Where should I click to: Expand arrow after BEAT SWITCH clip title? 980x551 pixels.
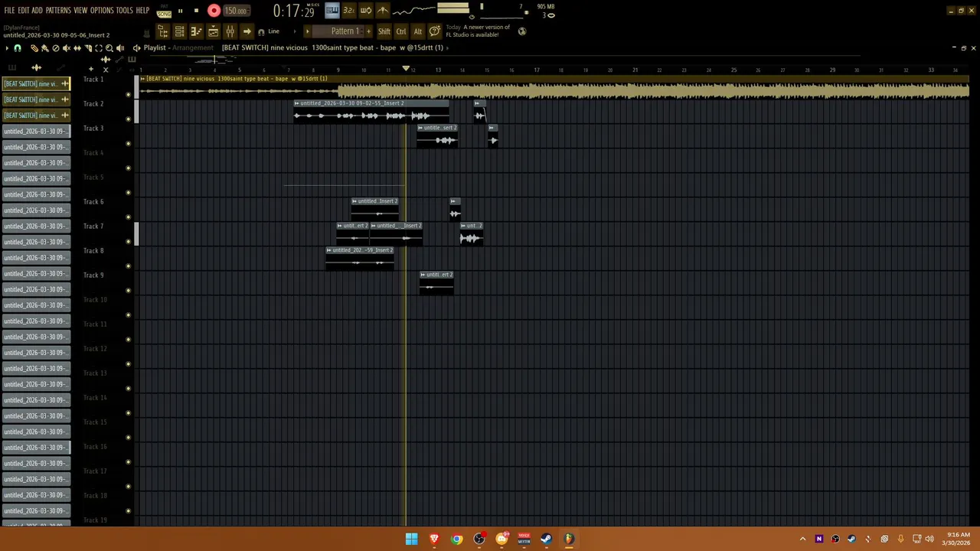click(447, 47)
